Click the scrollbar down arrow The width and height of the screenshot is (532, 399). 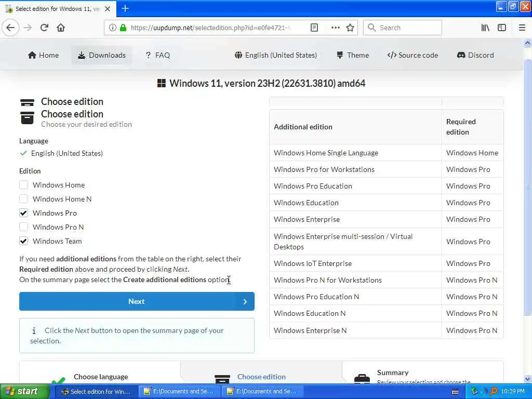tap(527, 379)
